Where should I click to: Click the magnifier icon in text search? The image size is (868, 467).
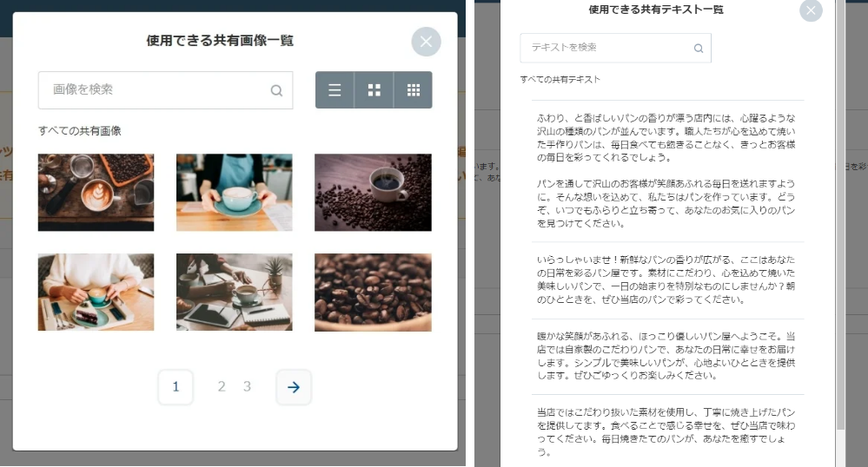699,49
